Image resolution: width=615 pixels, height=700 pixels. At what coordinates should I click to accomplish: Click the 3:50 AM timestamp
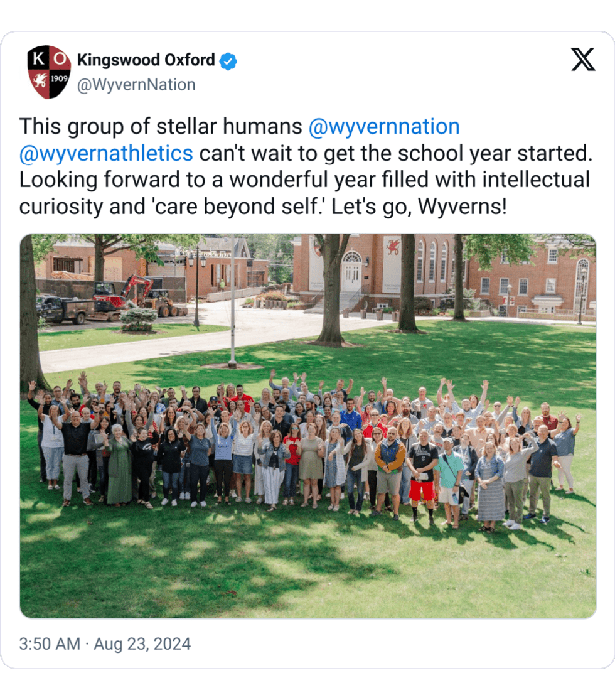[50, 643]
